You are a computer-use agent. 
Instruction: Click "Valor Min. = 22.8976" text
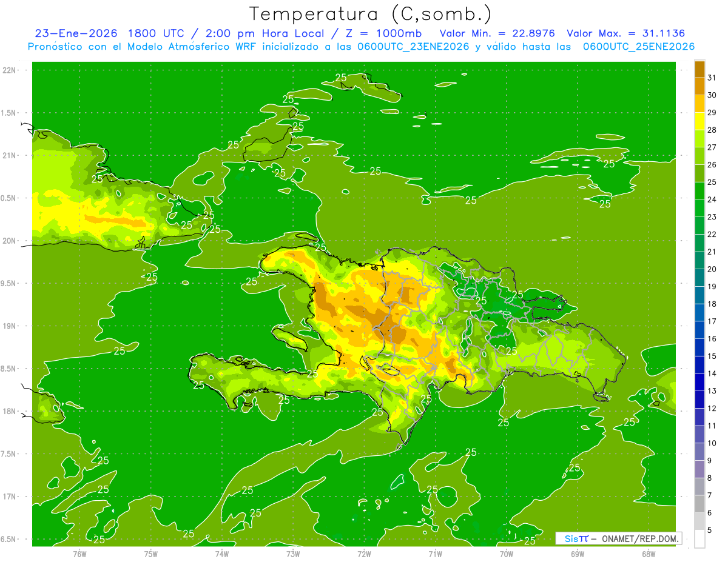click(x=497, y=33)
